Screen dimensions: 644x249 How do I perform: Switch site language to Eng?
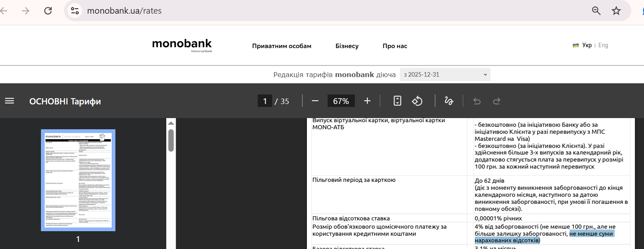(603, 45)
